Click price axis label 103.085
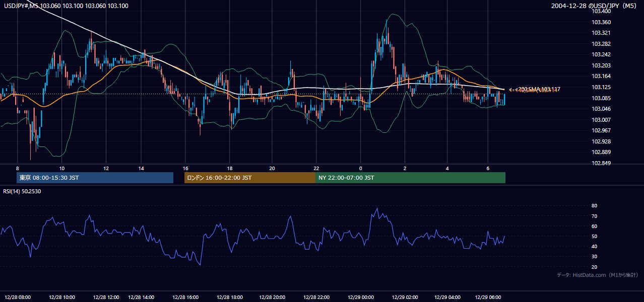 [x=601, y=98]
